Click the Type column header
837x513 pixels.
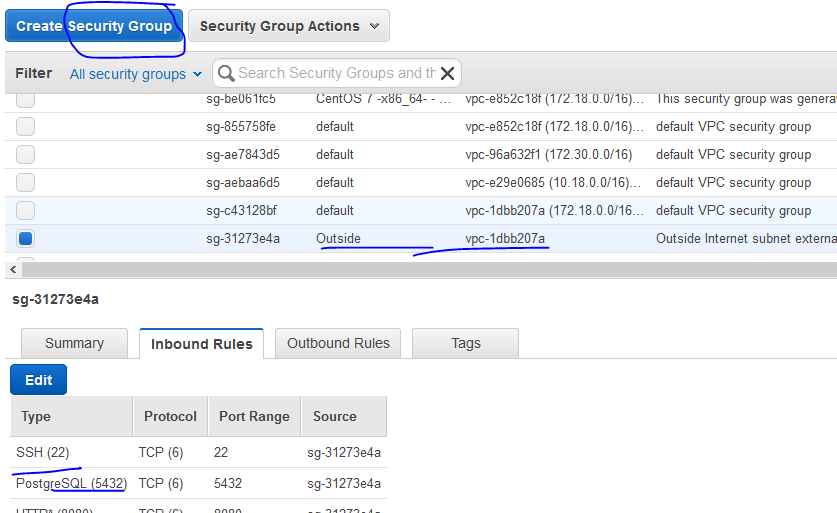tap(72, 416)
